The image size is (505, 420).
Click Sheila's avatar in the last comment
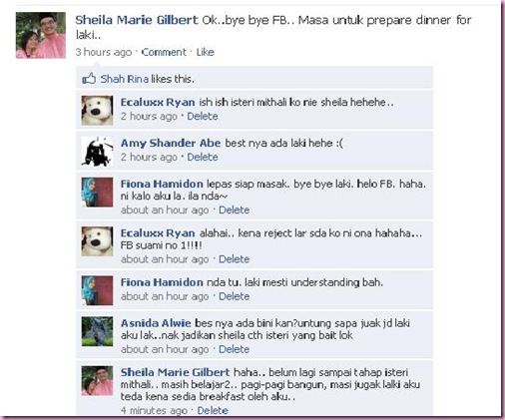tap(97, 381)
